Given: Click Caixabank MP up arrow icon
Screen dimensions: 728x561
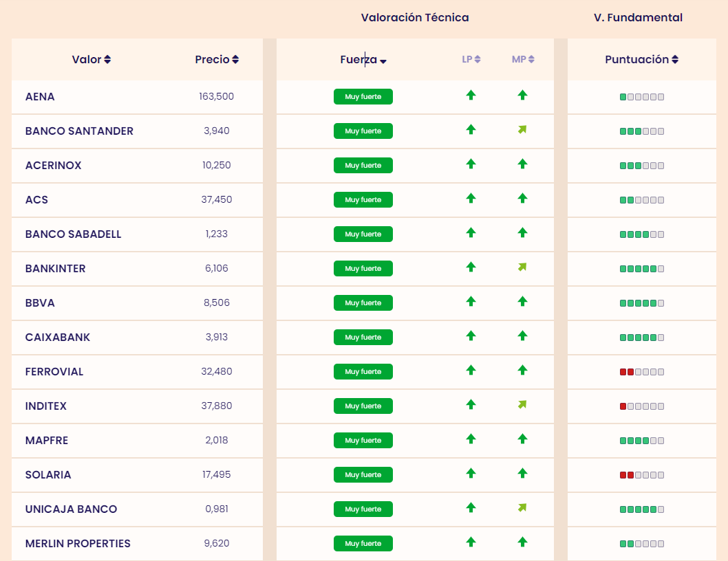Looking at the screenshot, I should point(522,335).
